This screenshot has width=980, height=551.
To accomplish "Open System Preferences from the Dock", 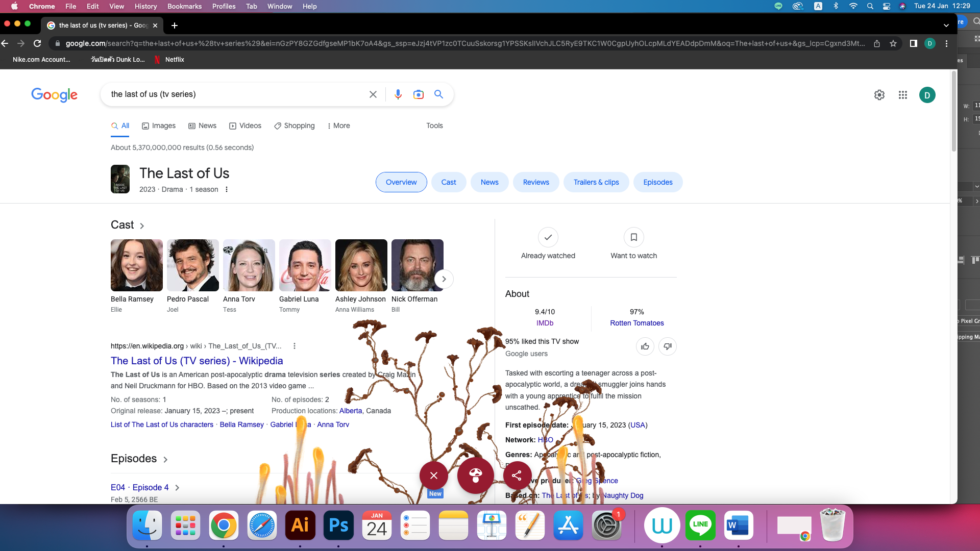I will 606,525.
